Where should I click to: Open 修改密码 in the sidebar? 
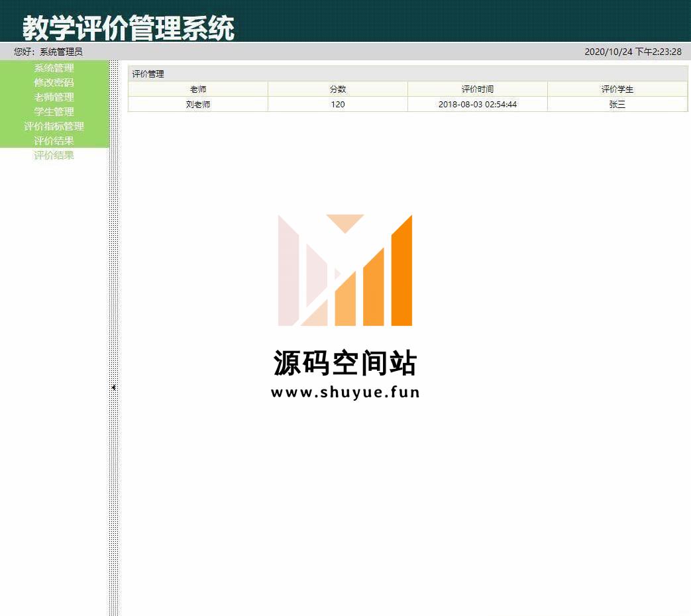coord(54,82)
